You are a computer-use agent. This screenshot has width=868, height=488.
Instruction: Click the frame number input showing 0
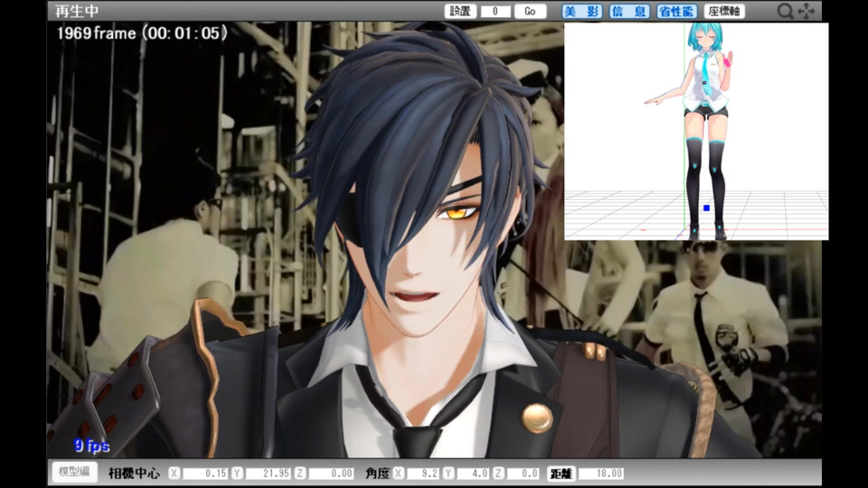click(x=495, y=11)
